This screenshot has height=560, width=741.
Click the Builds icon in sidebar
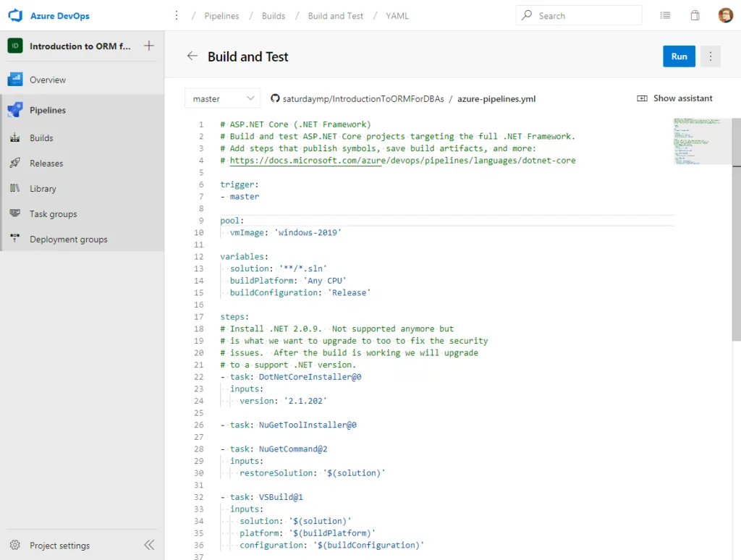coord(15,137)
